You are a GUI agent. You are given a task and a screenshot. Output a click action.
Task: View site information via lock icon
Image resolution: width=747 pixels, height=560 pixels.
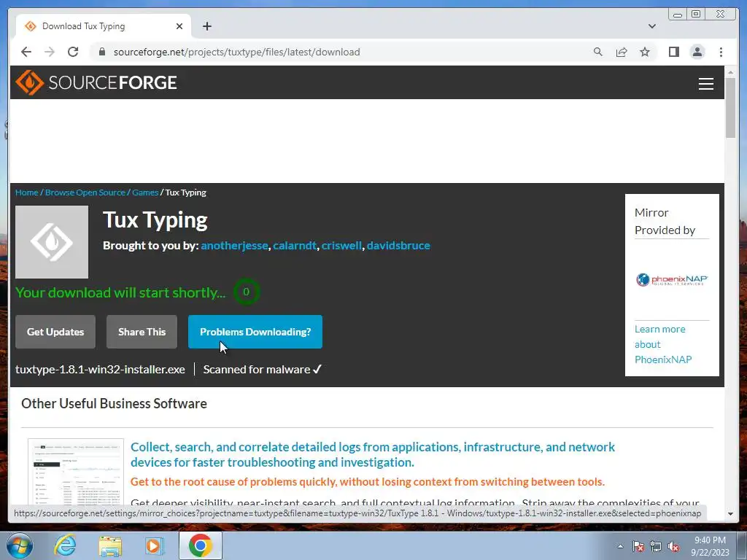[101, 52]
